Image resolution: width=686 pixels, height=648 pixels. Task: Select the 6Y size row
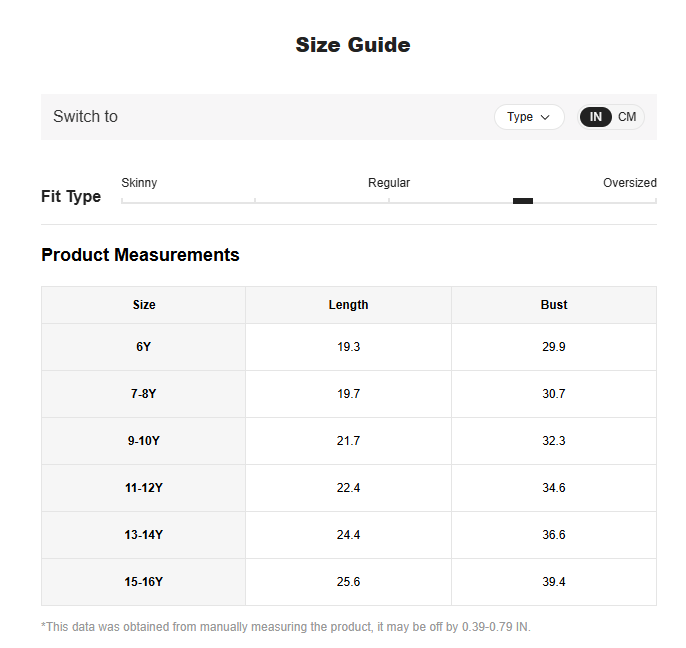click(349, 347)
